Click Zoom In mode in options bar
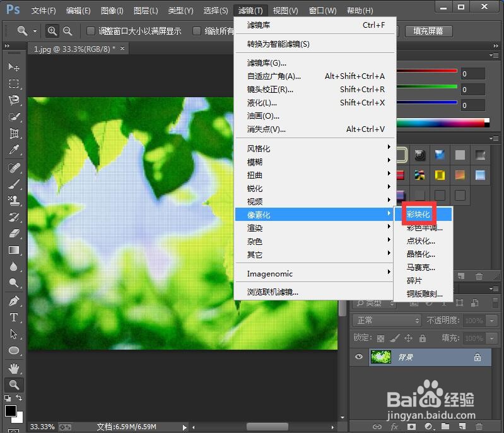The height and width of the screenshot is (433, 504). 52,31
